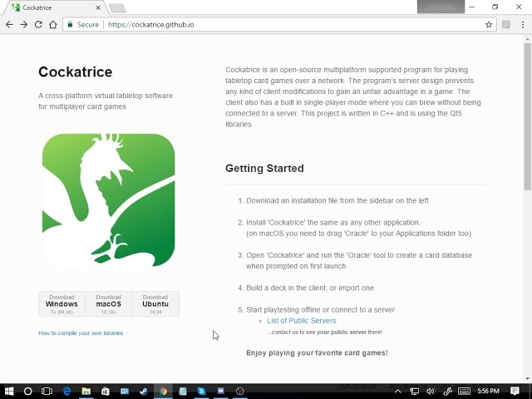Open Cortana search circle

(27, 392)
